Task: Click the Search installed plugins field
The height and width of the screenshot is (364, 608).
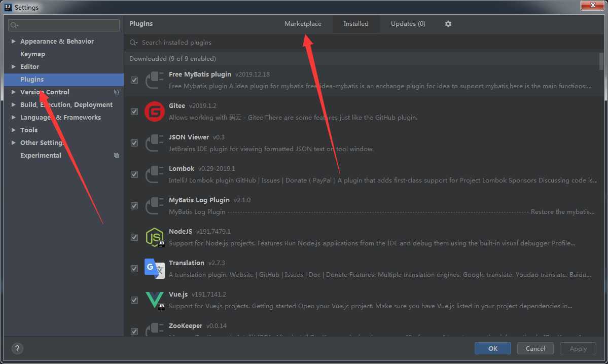Action: (365, 43)
